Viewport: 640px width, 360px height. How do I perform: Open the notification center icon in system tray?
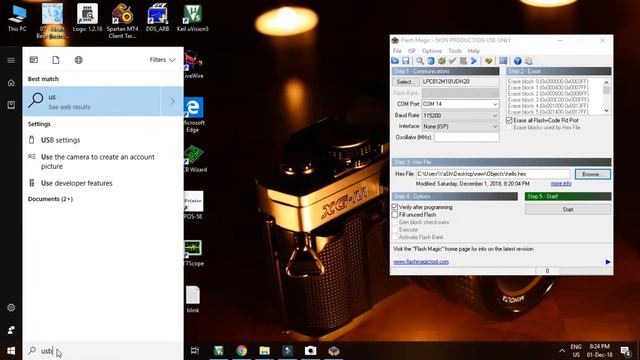625,351
